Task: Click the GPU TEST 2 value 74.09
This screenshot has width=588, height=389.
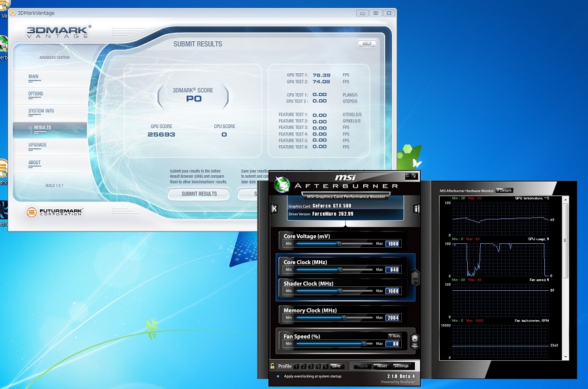Action: [321, 82]
